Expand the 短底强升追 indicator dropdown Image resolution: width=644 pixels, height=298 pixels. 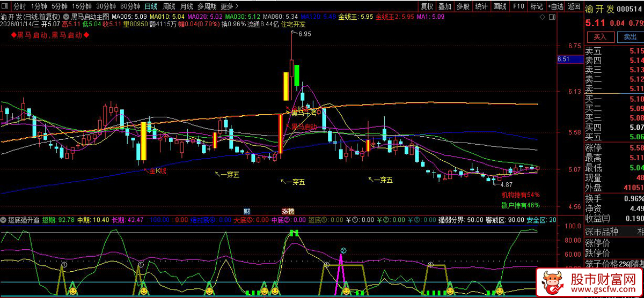[5, 220]
